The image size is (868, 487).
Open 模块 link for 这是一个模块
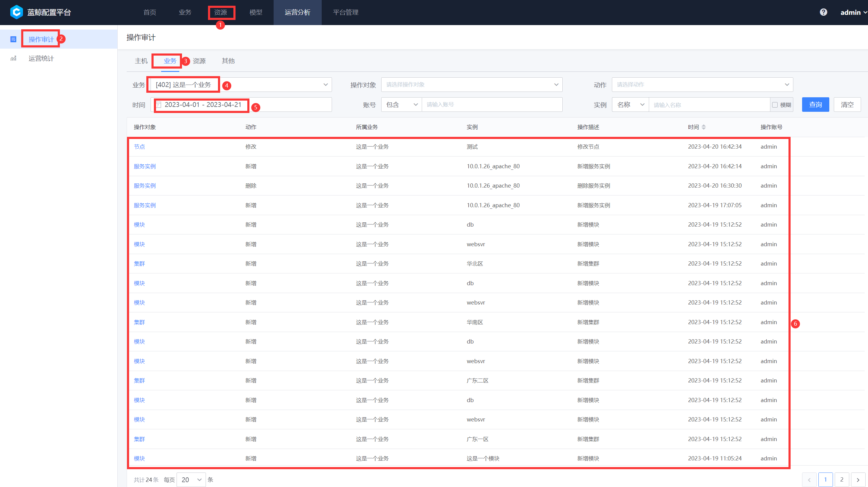click(139, 459)
